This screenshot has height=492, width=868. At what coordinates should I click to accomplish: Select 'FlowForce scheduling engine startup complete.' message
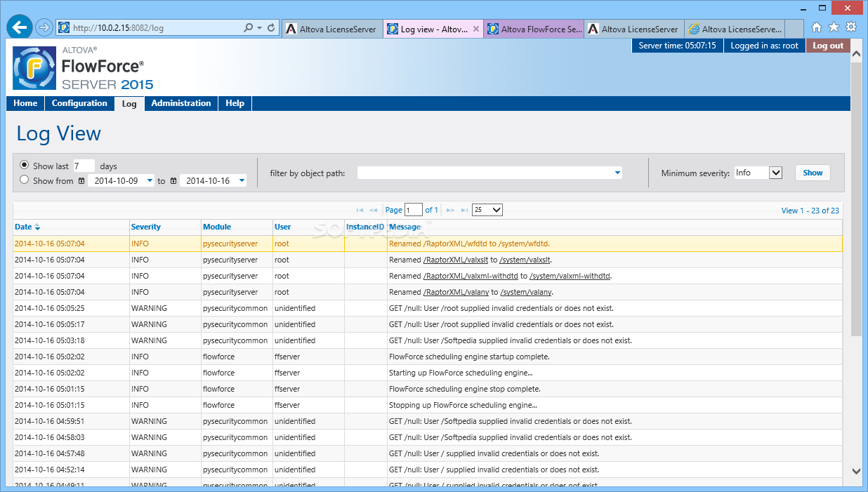tap(469, 357)
